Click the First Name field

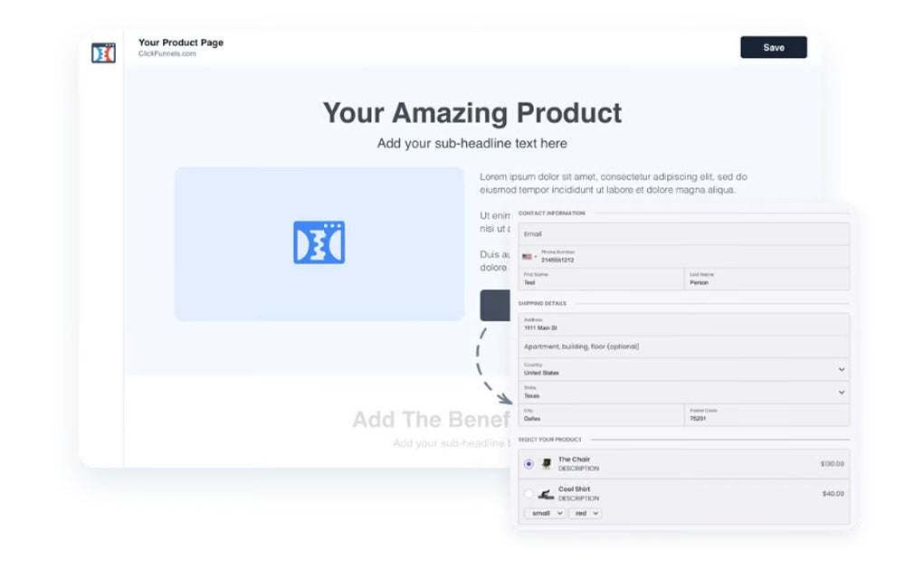pos(601,279)
